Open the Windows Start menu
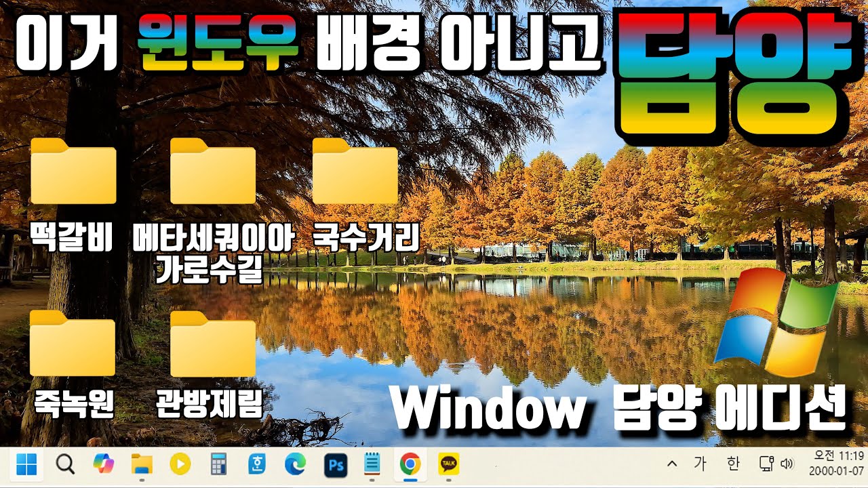The image size is (868, 488). click(x=27, y=465)
